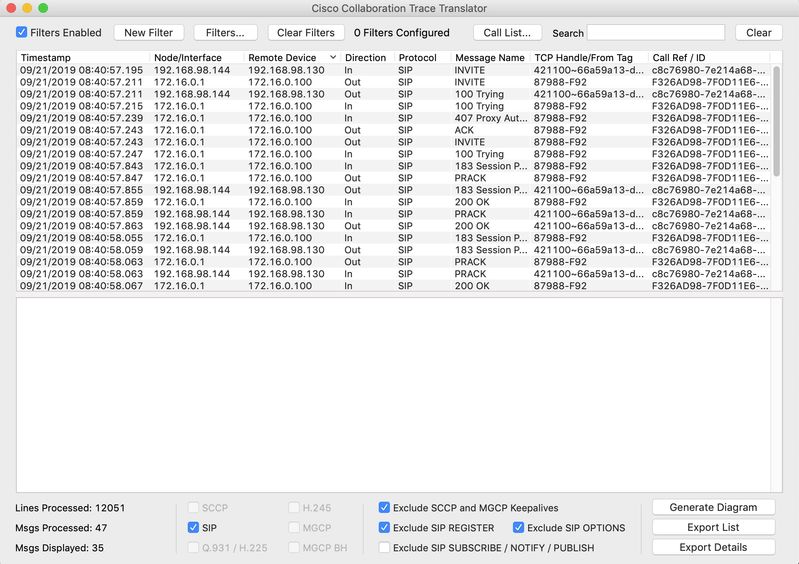Click inside the message details pane
Screen dimensions: 799x564
click(x=393, y=395)
